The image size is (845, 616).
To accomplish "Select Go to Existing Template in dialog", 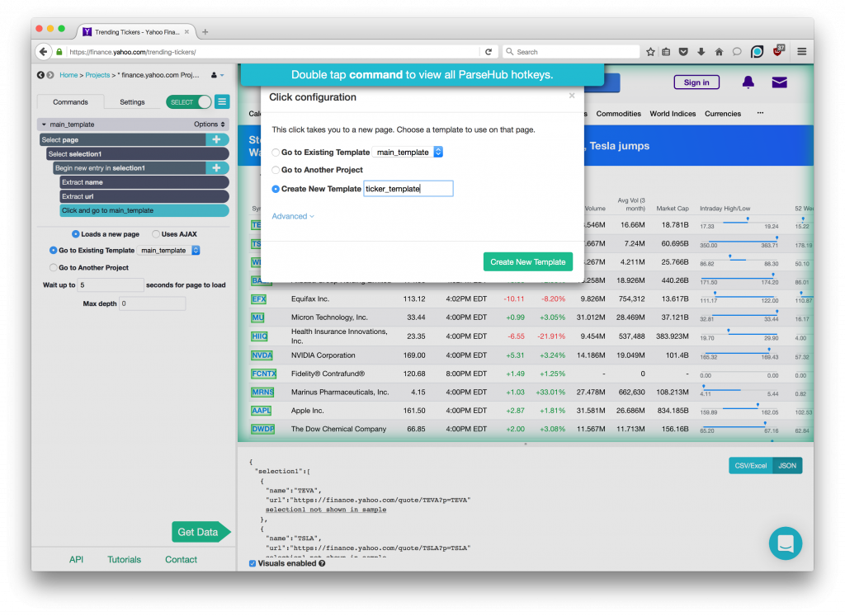I will [276, 153].
